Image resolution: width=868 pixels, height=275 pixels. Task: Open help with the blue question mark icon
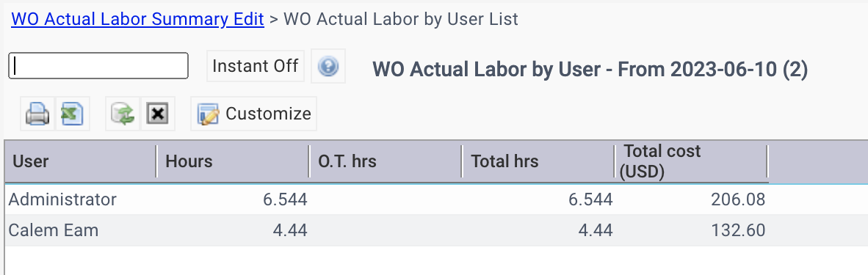328,67
